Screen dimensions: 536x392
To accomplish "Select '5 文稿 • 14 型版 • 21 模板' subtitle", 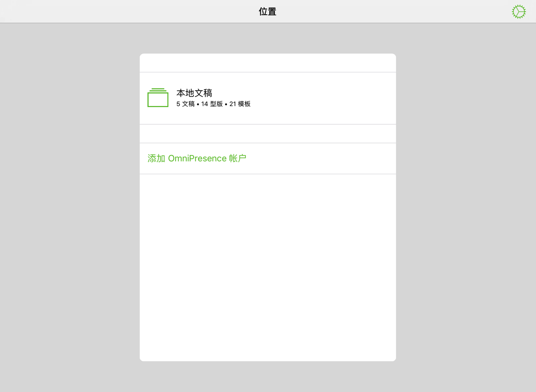I will [214, 104].
